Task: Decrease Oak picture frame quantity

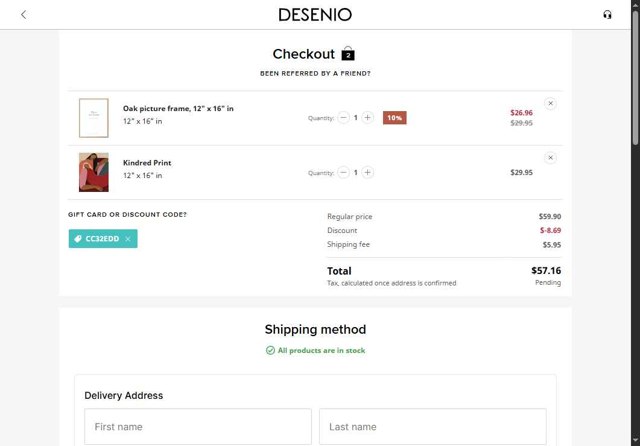Action: click(344, 118)
